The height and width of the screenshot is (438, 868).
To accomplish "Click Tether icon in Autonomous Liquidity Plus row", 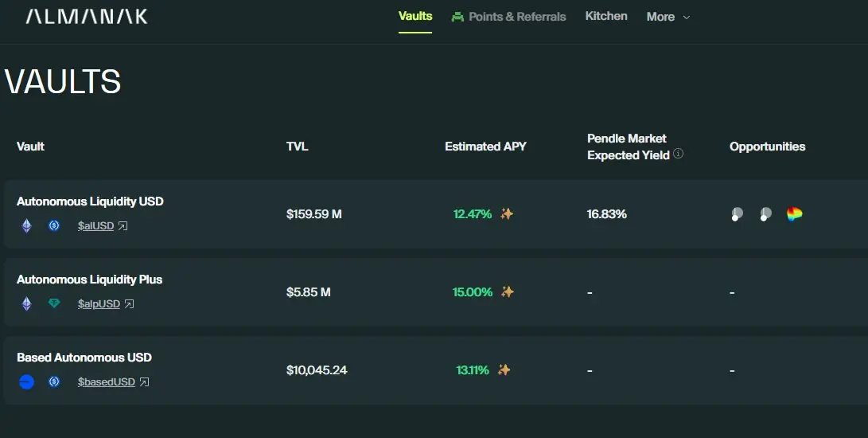I will coord(54,303).
